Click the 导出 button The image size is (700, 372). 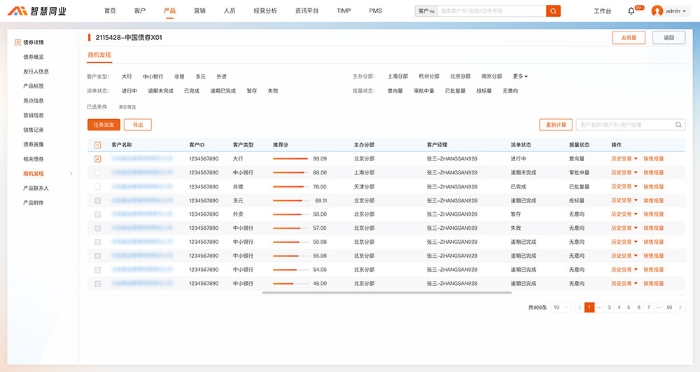coord(138,125)
